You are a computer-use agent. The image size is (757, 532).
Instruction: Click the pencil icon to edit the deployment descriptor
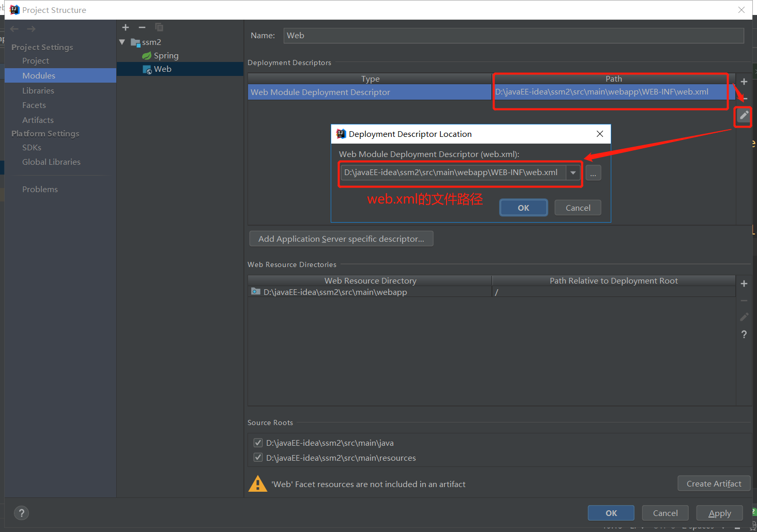[x=743, y=115]
